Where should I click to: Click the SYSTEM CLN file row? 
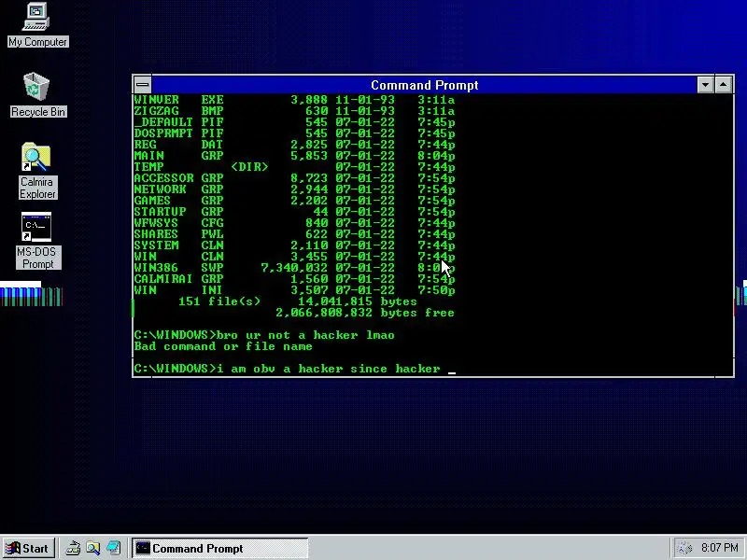(294, 245)
